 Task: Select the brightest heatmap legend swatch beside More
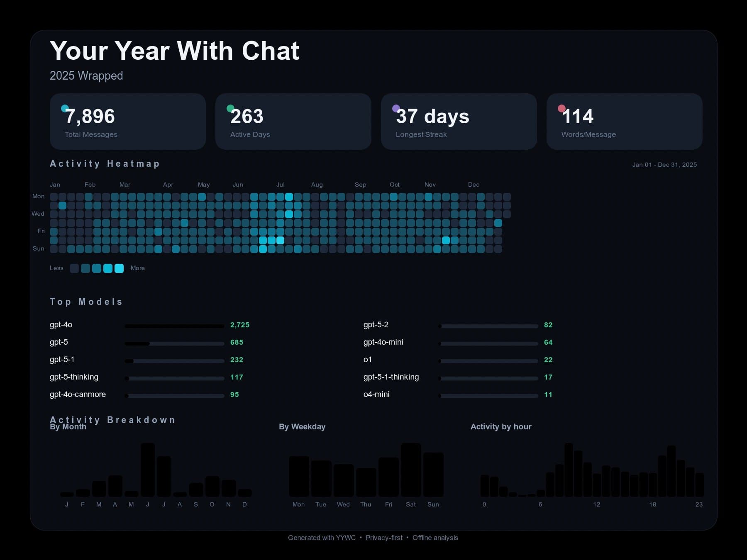tap(119, 268)
